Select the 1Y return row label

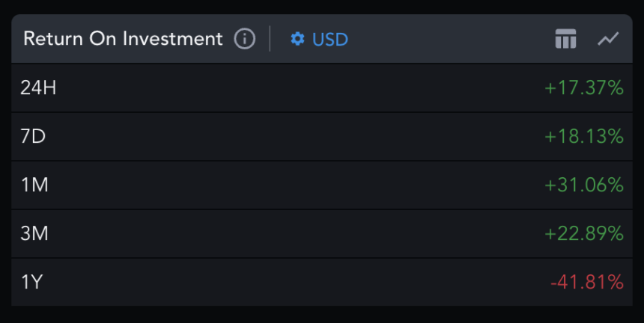point(34,283)
